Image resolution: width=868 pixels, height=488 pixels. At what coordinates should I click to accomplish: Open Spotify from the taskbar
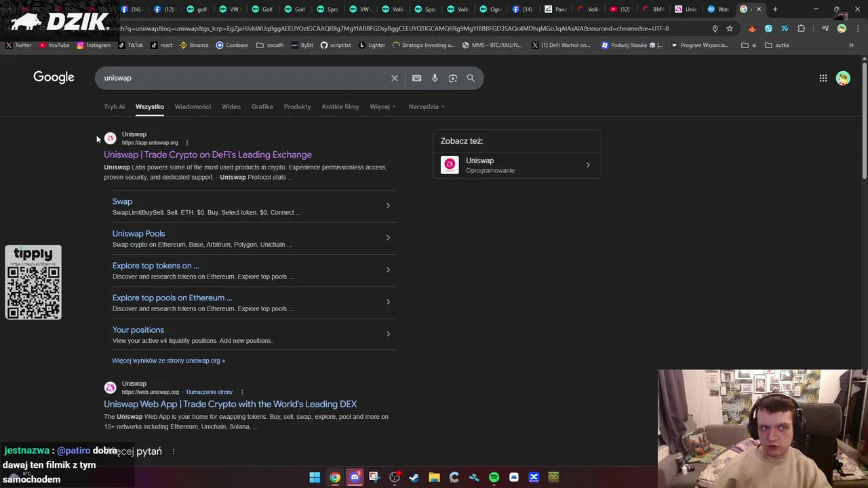[494, 477]
